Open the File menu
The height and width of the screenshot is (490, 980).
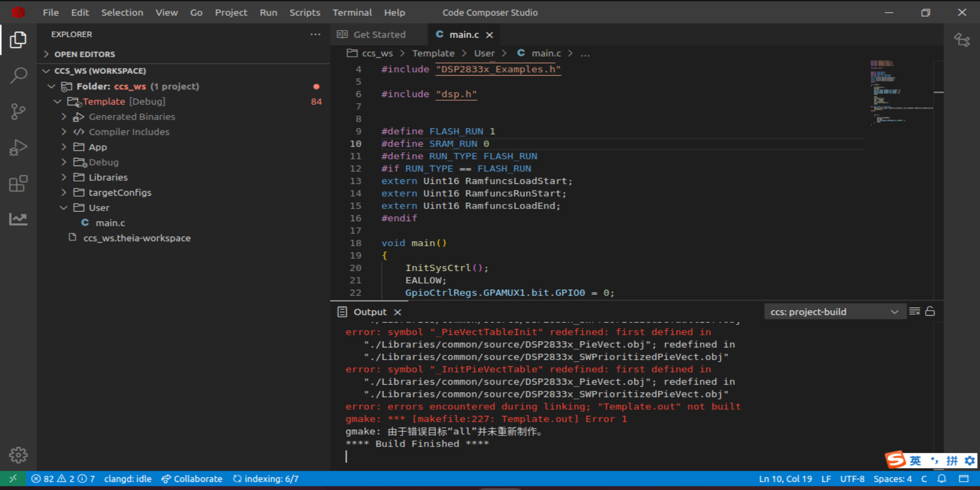pyautogui.click(x=51, y=12)
